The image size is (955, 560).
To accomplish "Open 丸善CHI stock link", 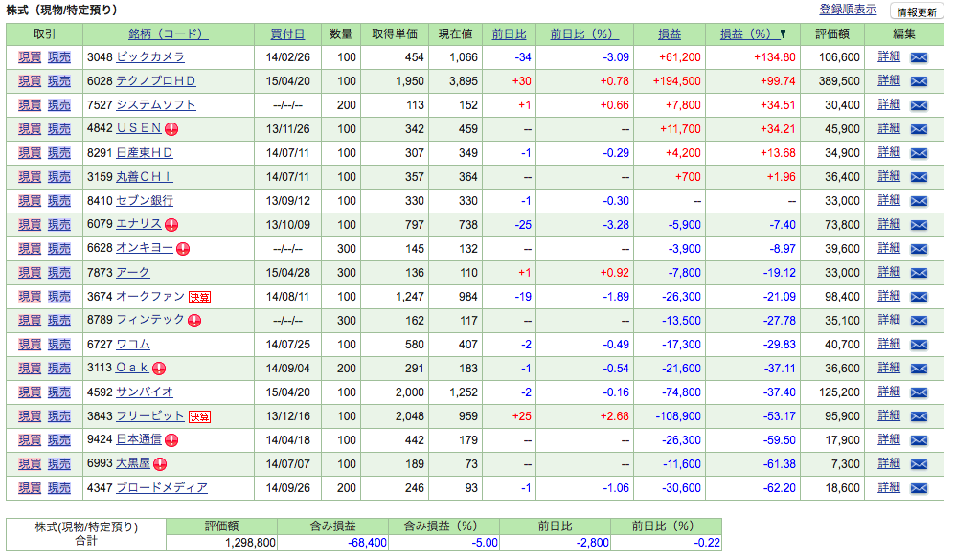I will click(x=145, y=176).
